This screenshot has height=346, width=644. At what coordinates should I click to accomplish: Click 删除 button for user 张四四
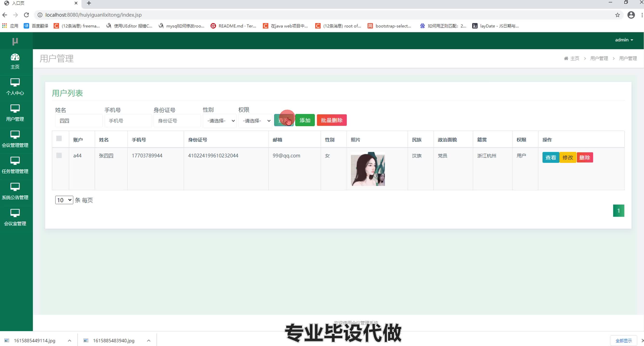click(585, 157)
